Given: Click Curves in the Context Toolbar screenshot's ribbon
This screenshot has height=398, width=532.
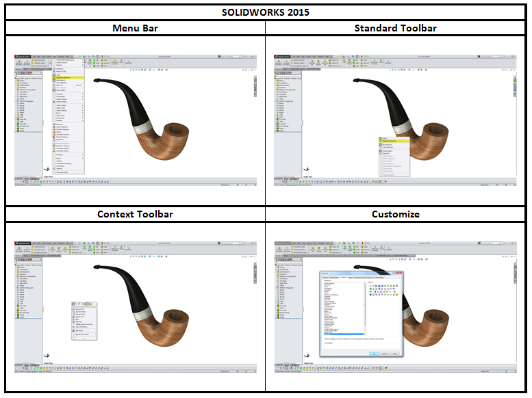Looking at the screenshot, I should pos(121,248).
